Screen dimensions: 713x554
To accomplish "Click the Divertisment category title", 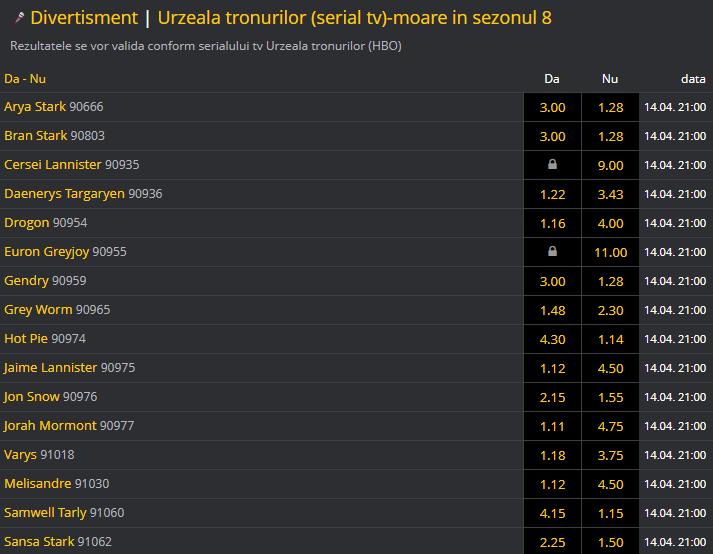I will tap(84, 18).
